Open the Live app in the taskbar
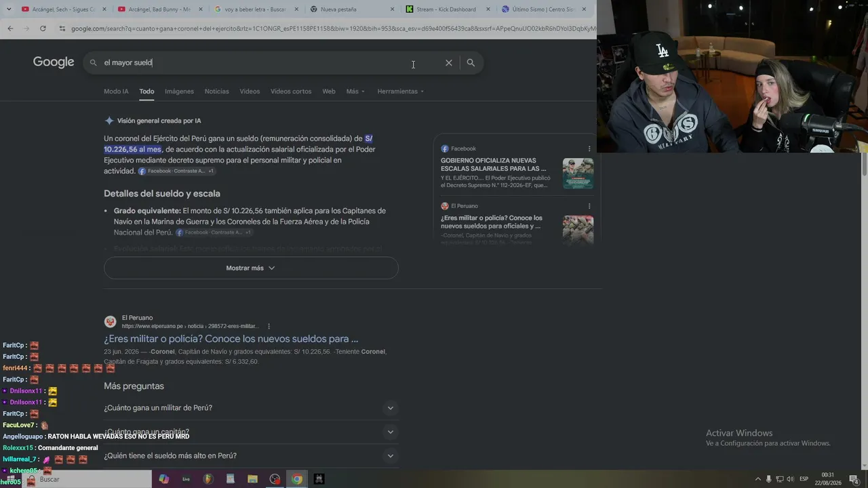This screenshot has width=868, height=488. tap(186, 479)
